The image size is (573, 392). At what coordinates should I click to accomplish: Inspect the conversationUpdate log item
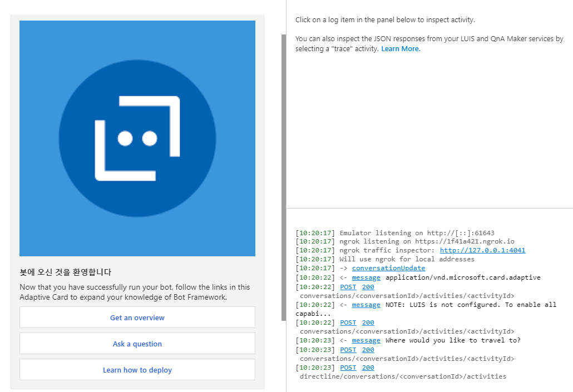pos(388,268)
